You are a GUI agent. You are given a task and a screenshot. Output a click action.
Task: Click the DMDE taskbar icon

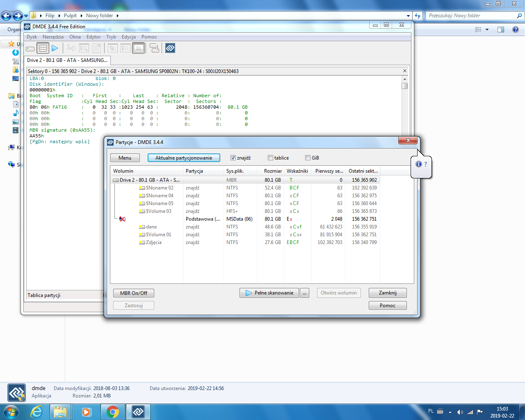[138, 412]
